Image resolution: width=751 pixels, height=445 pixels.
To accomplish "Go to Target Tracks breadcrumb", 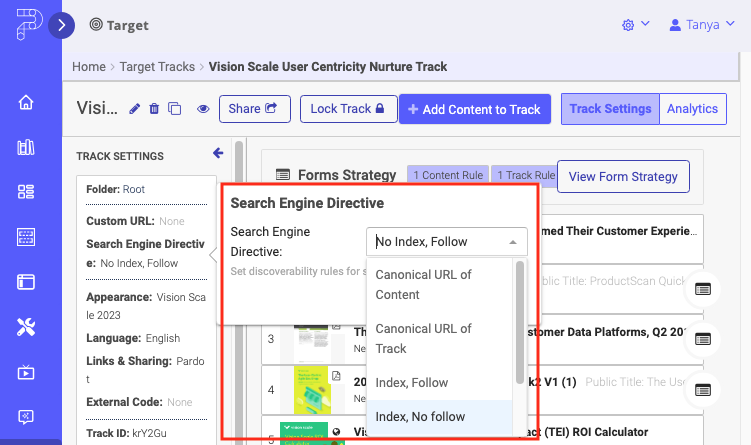I will pyautogui.click(x=157, y=67).
